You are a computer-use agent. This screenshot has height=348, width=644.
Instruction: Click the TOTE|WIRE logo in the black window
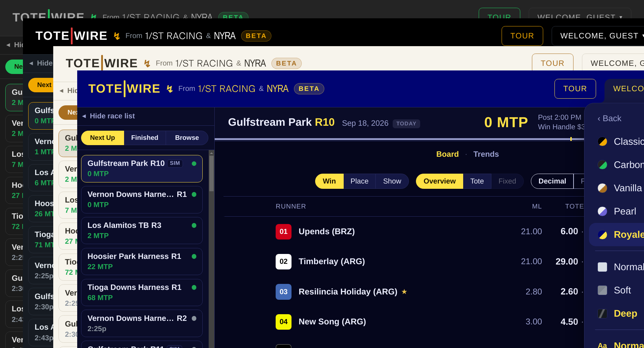pos(71,36)
